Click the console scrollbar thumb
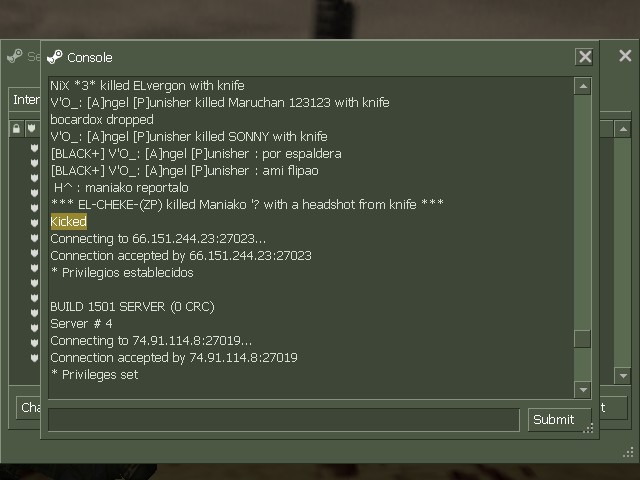This screenshot has width=640, height=480. click(582, 339)
